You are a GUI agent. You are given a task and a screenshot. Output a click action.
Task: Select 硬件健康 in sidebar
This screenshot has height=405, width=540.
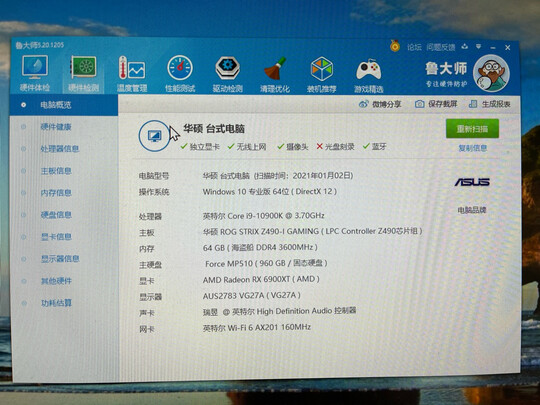[x=56, y=127]
